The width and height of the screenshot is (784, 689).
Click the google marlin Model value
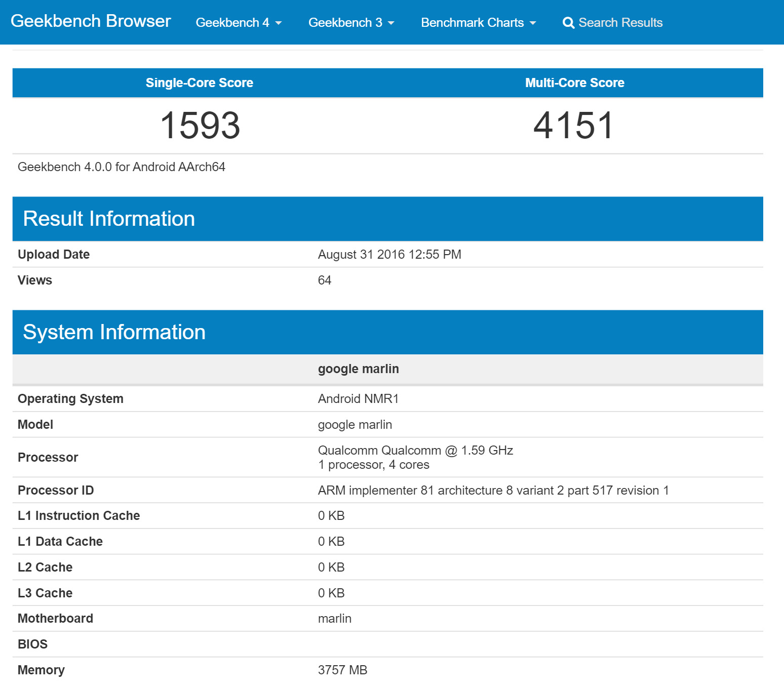tap(355, 425)
